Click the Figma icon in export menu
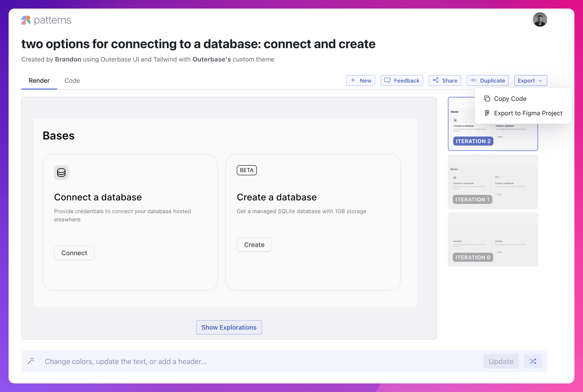The width and height of the screenshot is (583, 392). click(x=487, y=113)
